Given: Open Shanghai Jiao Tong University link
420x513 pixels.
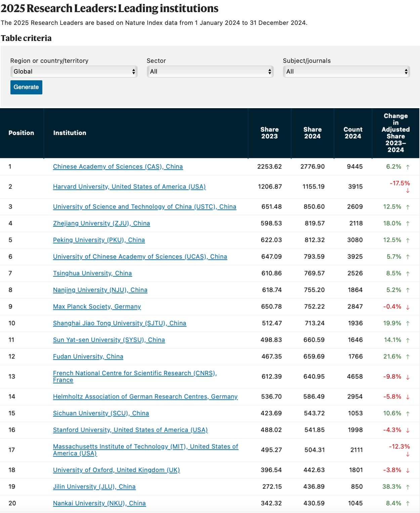Looking at the screenshot, I should pos(120,323).
